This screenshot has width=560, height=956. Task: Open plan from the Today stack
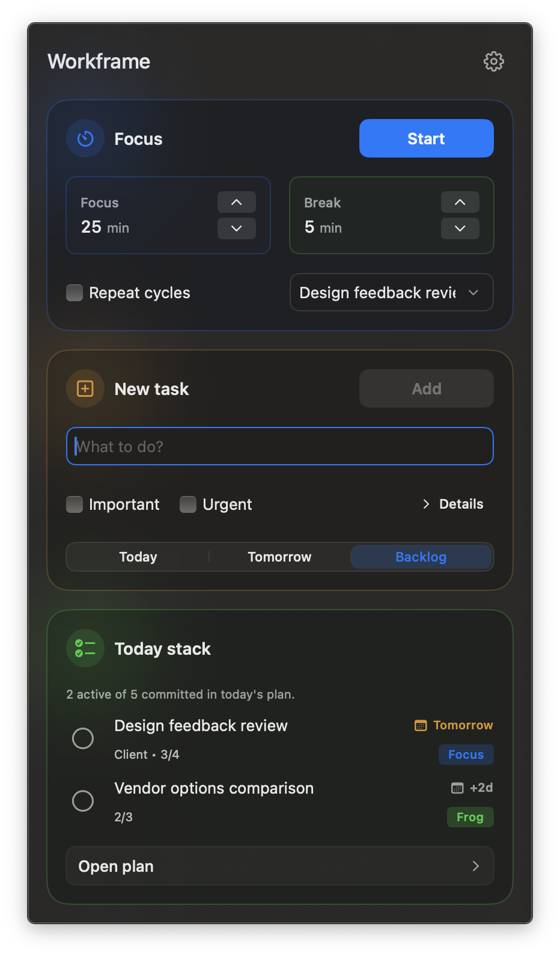(x=280, y=866)
